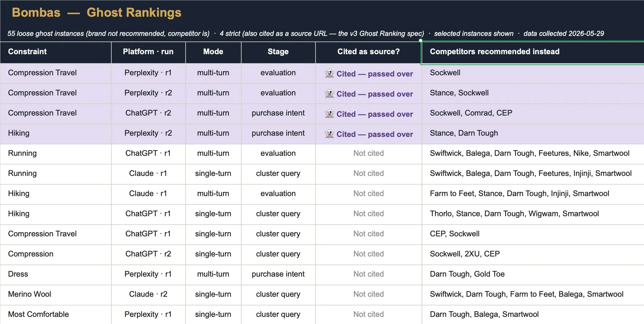Select the Darn Tough, Gold Toe cell
Viewport: 644px width, 324px height.
(x=533, y=275)
